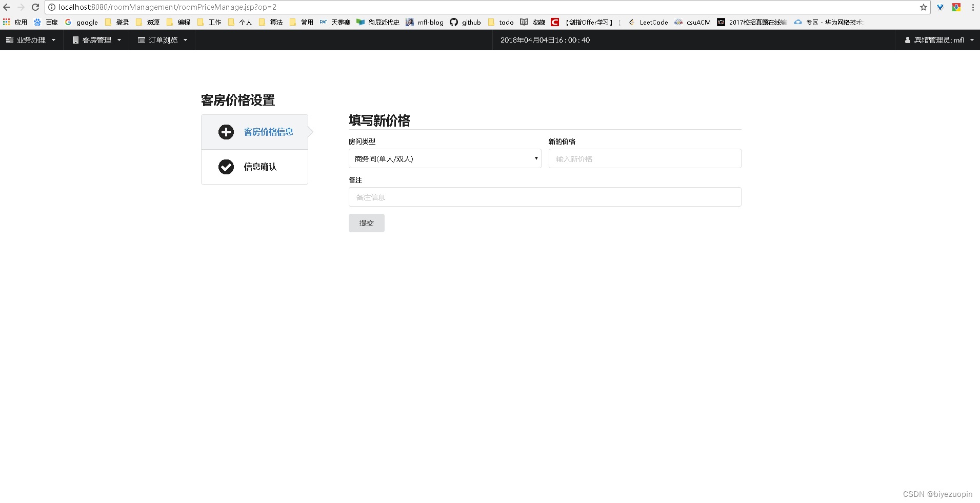Open the 应用 apps bookmark
The width and height of the screenshot is (980, 503).
(x=15, y=22)
